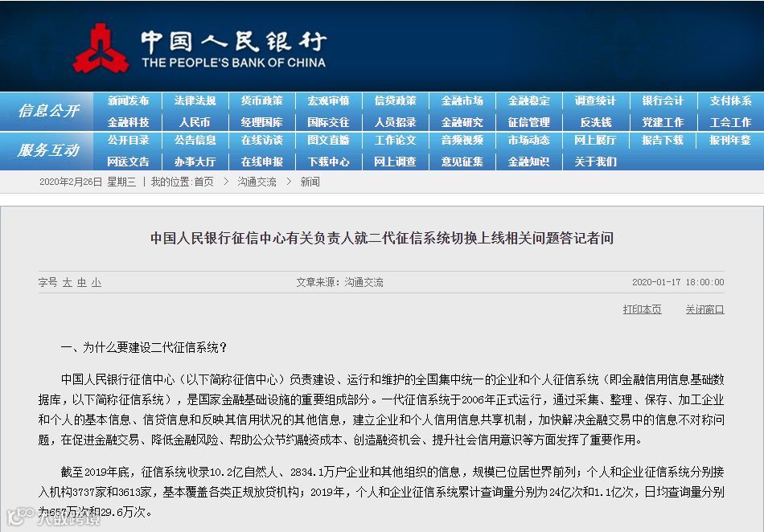Click the 沟通交流 breadcrumb link

[257, 182]
